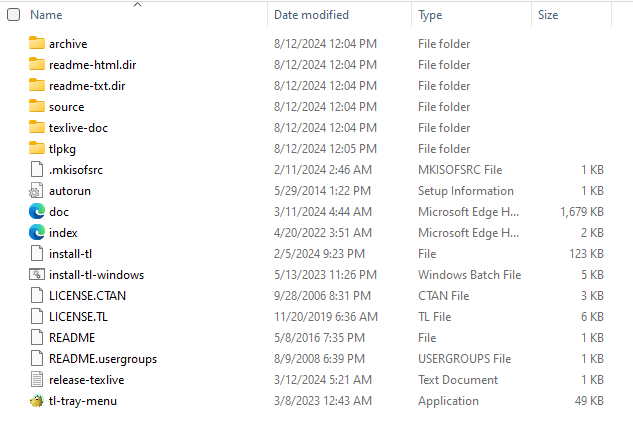
Task: Select the readme-html.dir folder
Action: [316, 65]
